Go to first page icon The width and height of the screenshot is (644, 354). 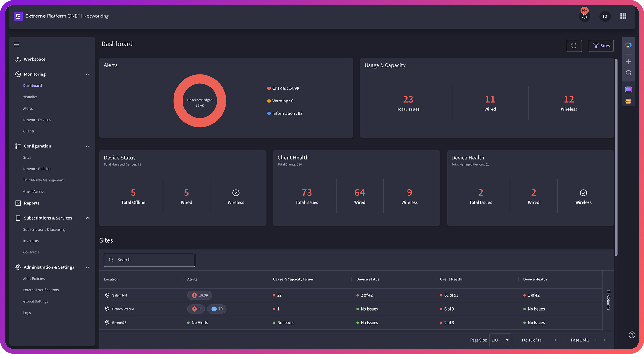tap(555, 340)
